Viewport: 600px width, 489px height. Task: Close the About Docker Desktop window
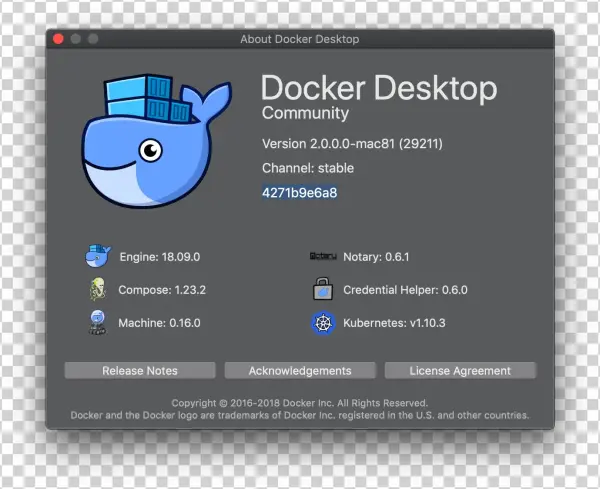[x=58, y=39]
